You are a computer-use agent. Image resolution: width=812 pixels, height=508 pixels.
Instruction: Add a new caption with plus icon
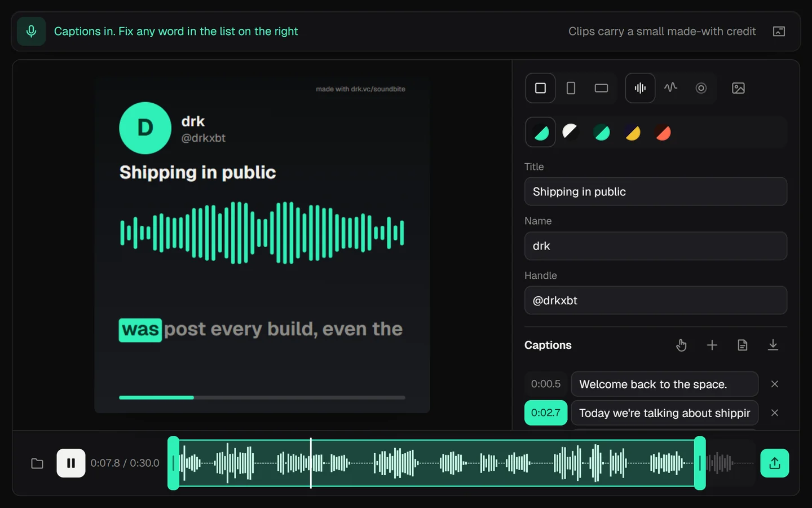pos(712,345)
